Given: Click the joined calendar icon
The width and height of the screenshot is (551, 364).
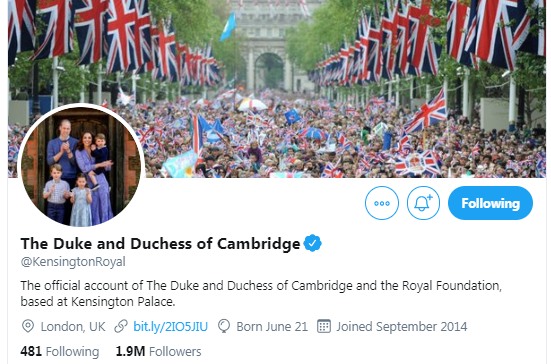Looking at the screenshot, I should (x=324, y=326).
